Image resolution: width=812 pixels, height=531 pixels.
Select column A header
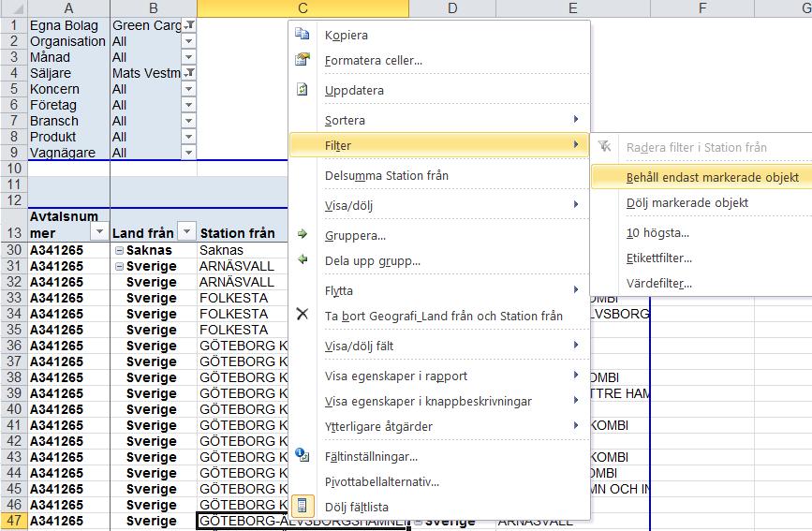[x=68, y=7]
